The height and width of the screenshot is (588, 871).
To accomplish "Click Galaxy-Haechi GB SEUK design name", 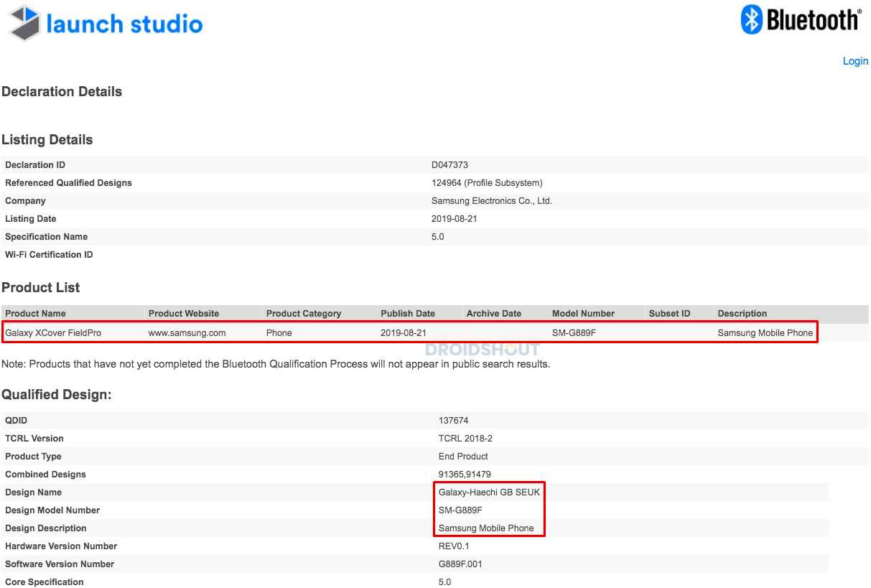I will [489, 493].
